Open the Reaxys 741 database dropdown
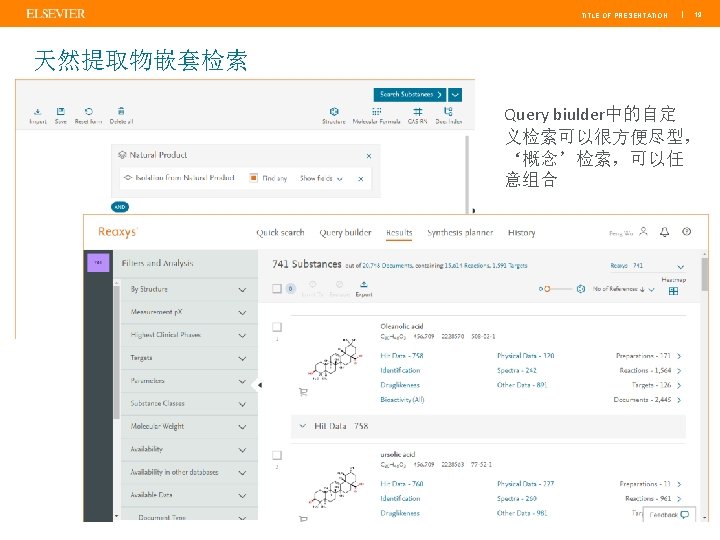 [x=647, y=266]
